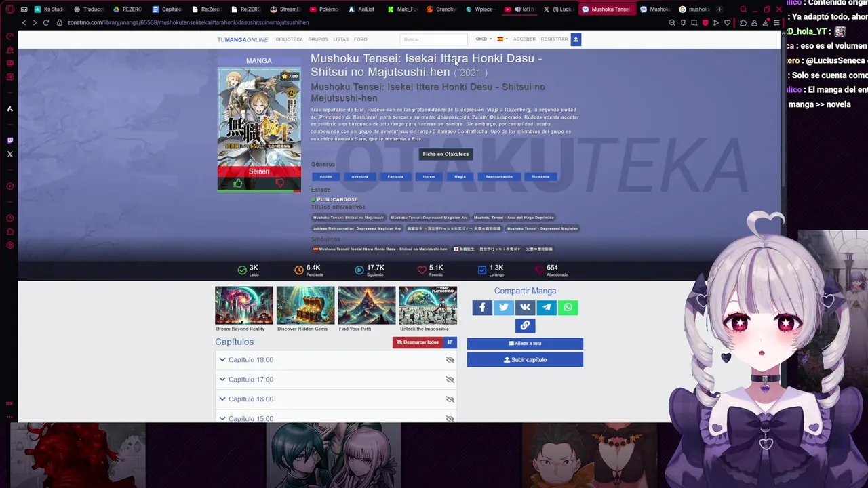Give thumbs up under the cover
The width and height of the screenshot is (868, 488).
238,184
